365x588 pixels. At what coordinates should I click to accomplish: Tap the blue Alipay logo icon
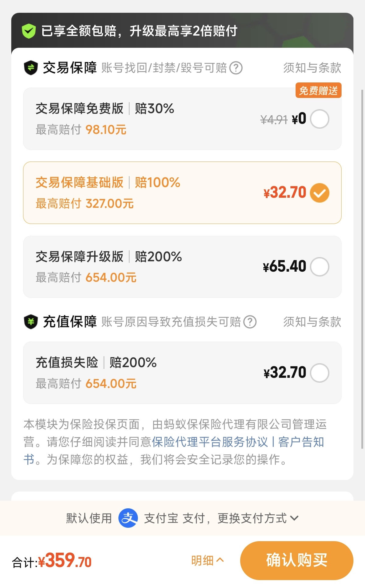pos(128,518)
